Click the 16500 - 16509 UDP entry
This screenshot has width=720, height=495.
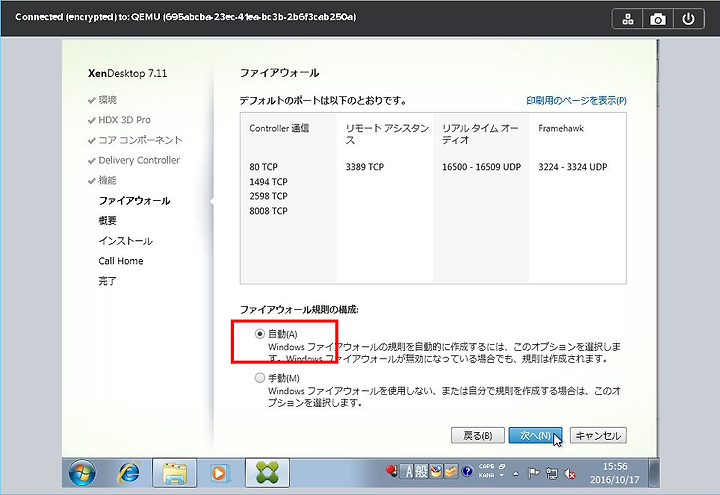pyautogui.click(x=481, y=167)
